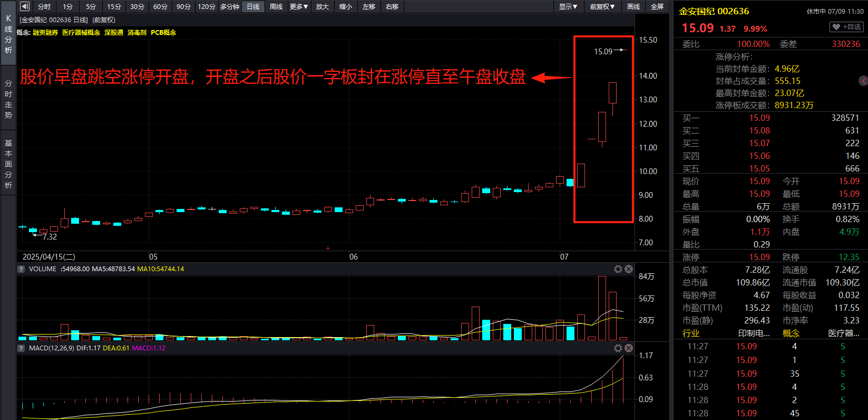Select the 买一 bid price 15.09
Screen dimensions: 868x420
click(759, 118)
